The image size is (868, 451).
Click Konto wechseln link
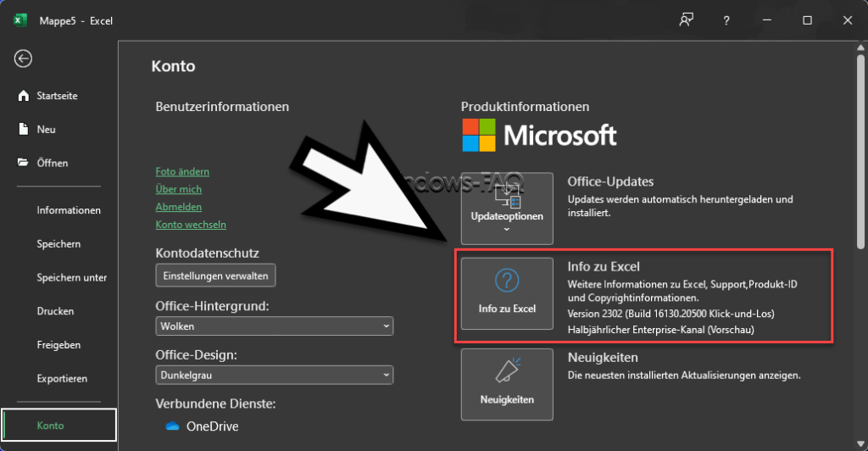tap(191, 225)
